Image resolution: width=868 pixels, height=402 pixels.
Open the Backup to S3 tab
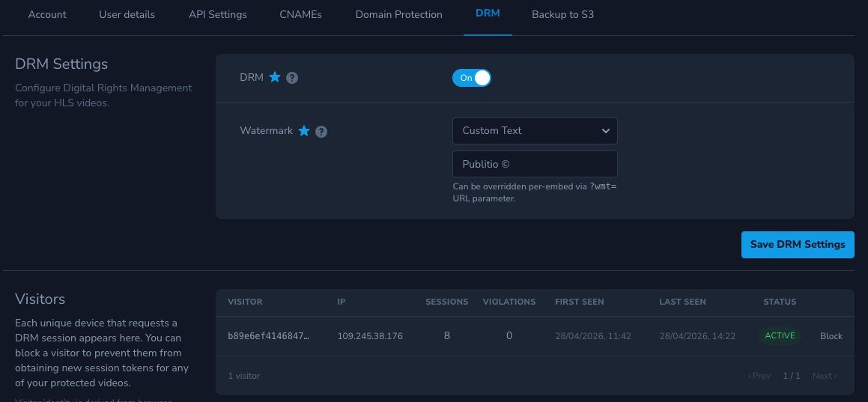[x=562, y=14]
